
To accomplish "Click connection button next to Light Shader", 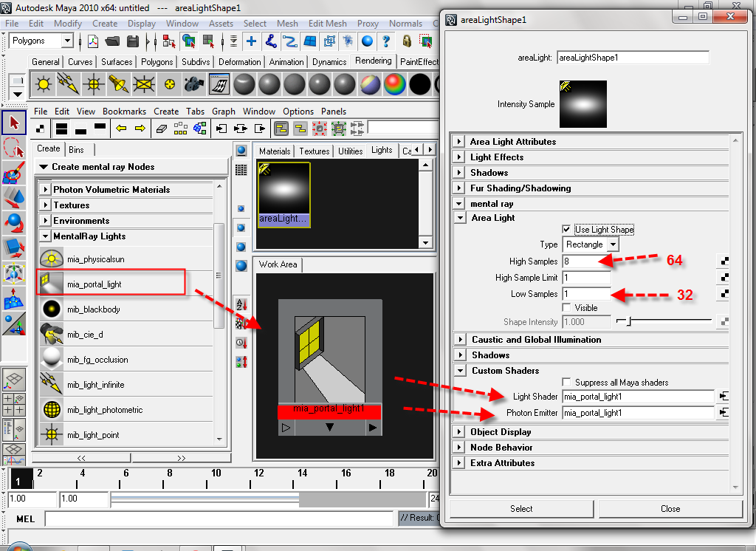I will click(x=724, y=396).
